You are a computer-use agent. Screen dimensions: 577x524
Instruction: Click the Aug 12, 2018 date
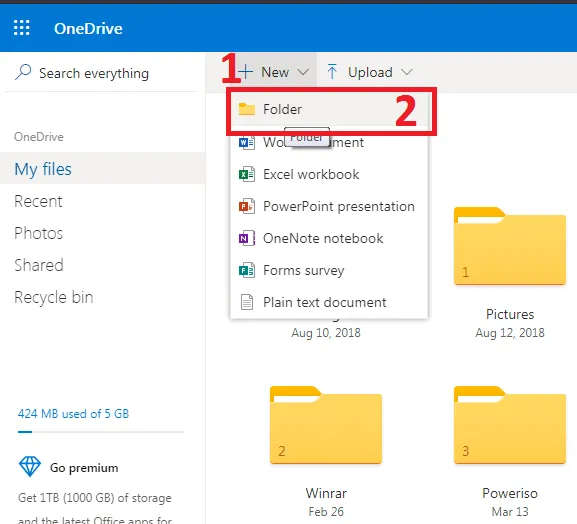tap(510, 333)
